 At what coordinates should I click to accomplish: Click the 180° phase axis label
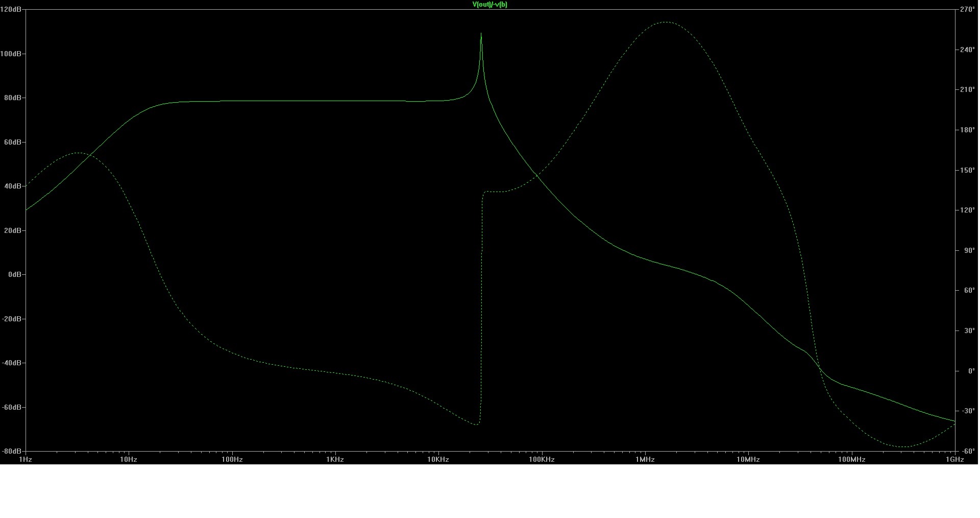coord(968,130)
